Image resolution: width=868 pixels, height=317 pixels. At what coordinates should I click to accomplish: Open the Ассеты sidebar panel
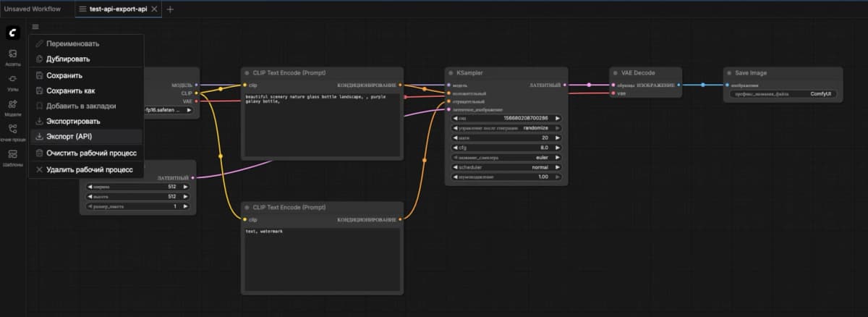tap(13, 57)
